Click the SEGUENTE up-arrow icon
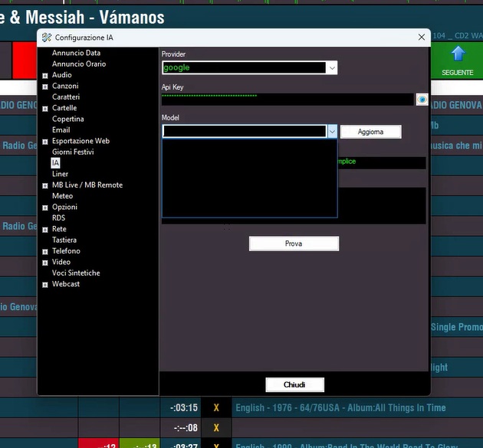 pos(458,54)
